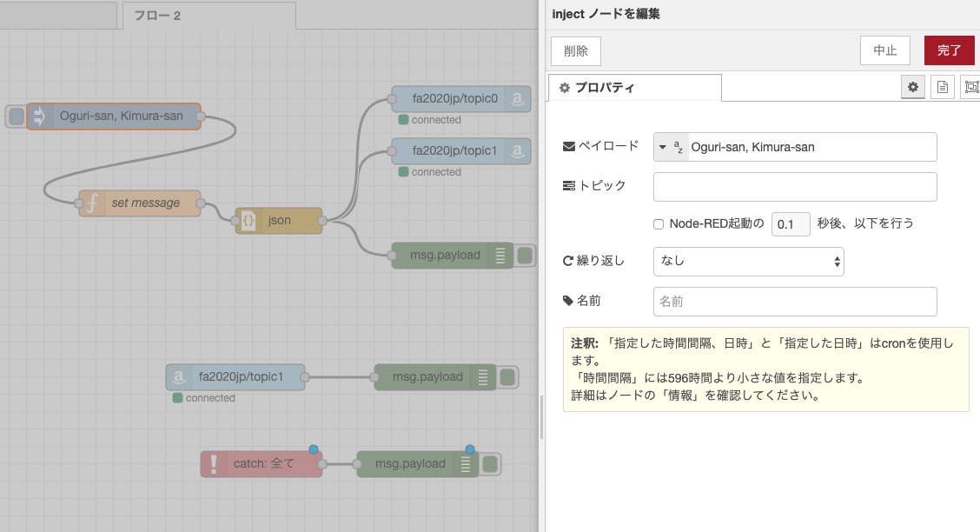
Task: Open the payload type dropdown arrow
Action: [663, 148]
